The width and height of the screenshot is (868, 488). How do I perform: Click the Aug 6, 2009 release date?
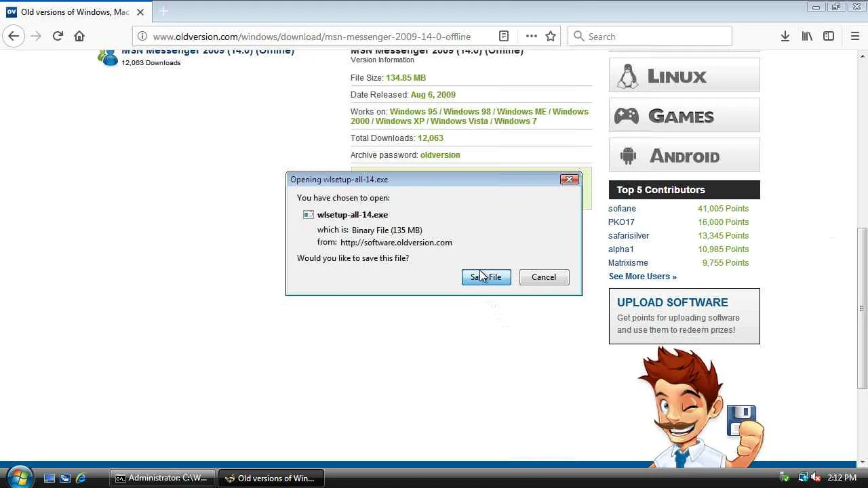coord(433,95)
